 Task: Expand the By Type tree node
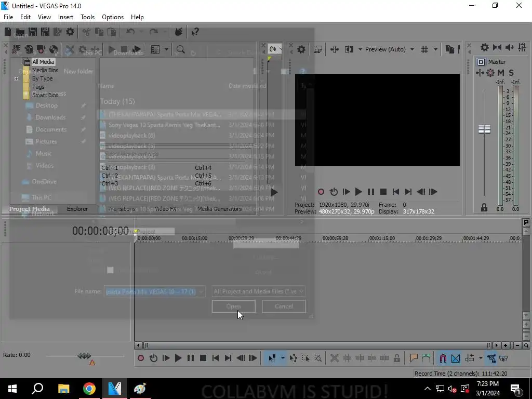[16, 79]
